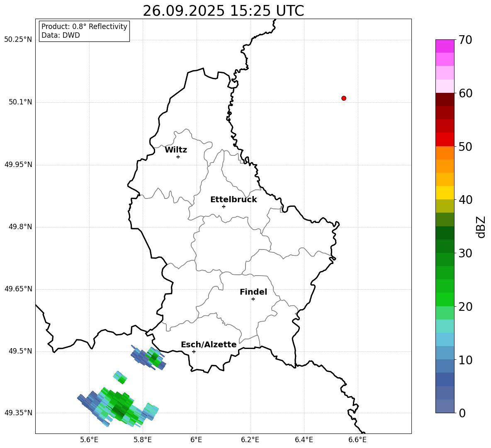This screenshot has height=448, width=491.
Task: Click the 49.8°N latitude label
Action: tap(21, 227)
